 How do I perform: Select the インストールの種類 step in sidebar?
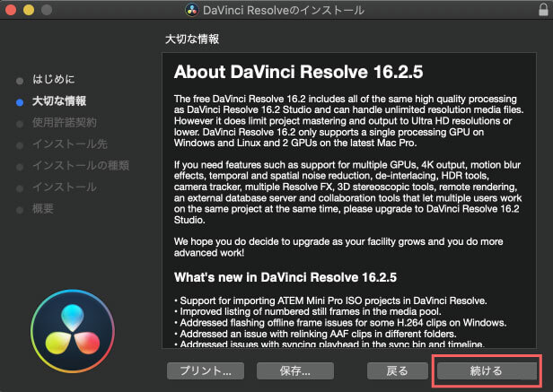pyautogui.click(x=81, y=166)
